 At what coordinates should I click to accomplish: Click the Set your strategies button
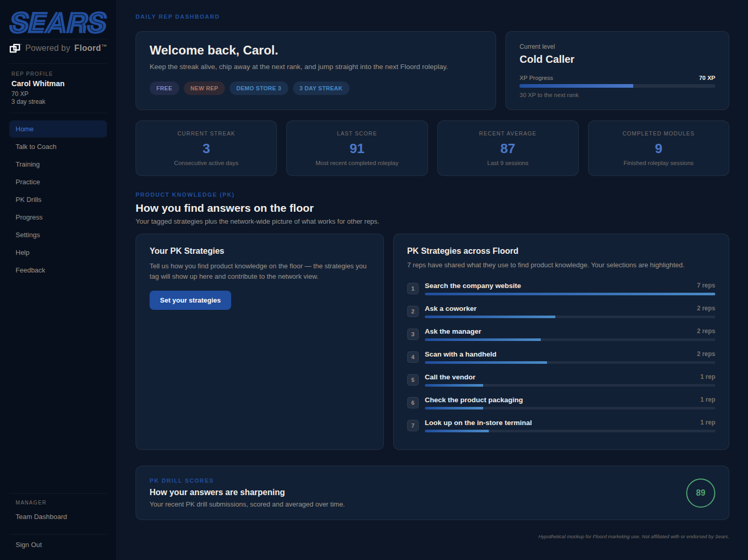point(190,301)
